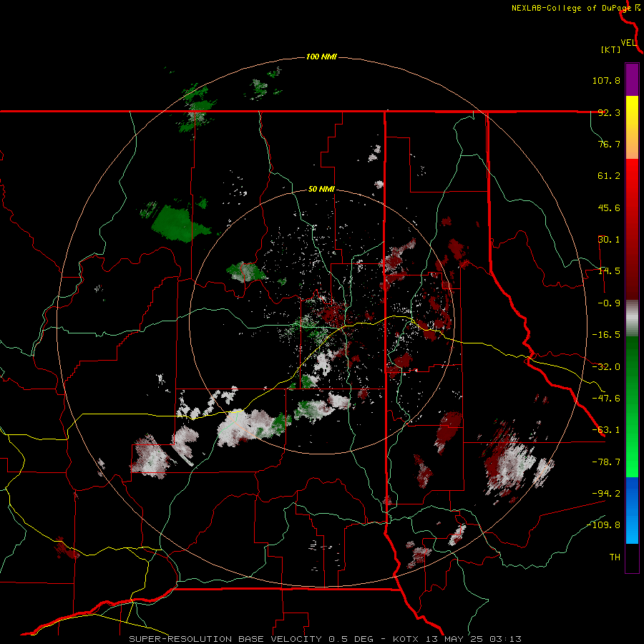Screen dimensions: 644x644
Task: Select the -109.8 scale value
Action: click(603, 525)
